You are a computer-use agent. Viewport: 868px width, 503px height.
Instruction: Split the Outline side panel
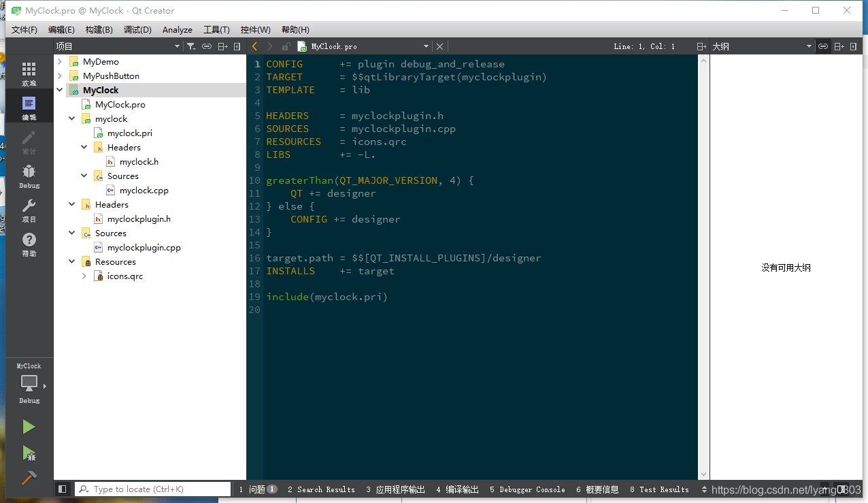839,46
